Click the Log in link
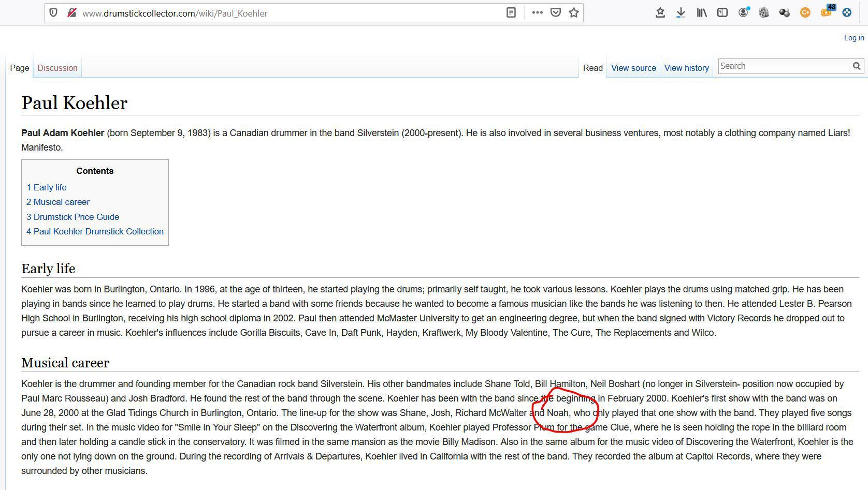The height and width of the screenshot is (490, 868). 853,38
